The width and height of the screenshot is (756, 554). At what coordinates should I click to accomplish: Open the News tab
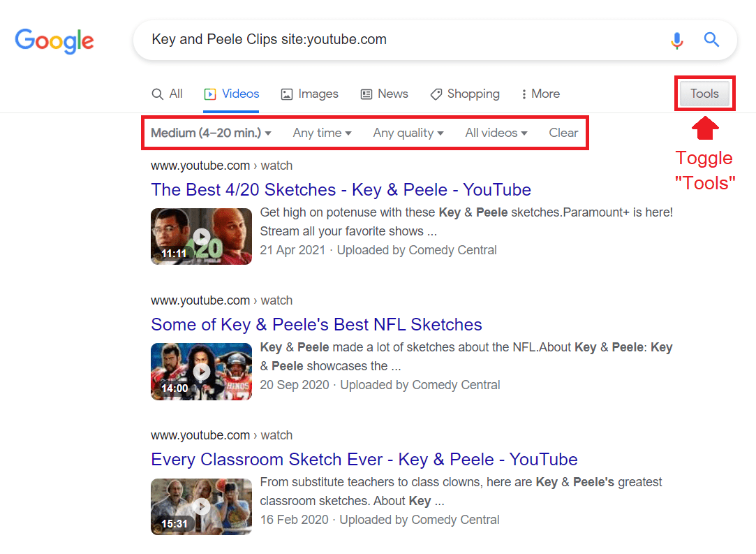click(x=384, y=94)
